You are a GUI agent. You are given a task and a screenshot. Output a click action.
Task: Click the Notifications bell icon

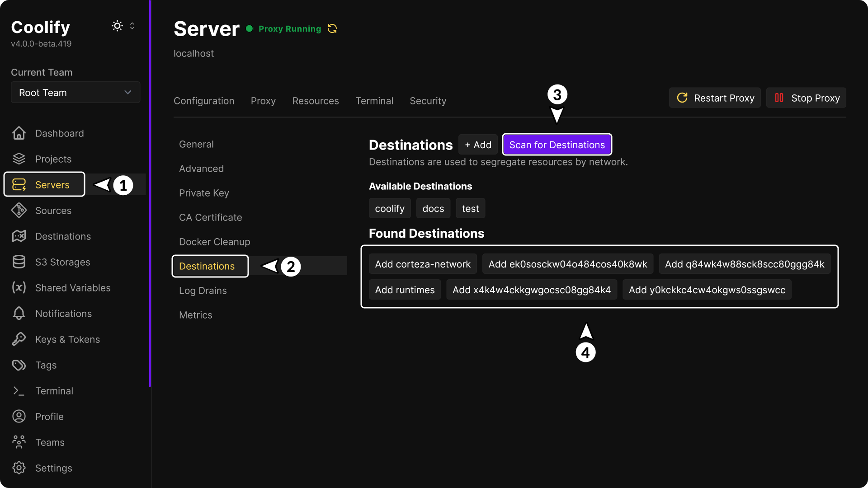click(x=19, y=314)
